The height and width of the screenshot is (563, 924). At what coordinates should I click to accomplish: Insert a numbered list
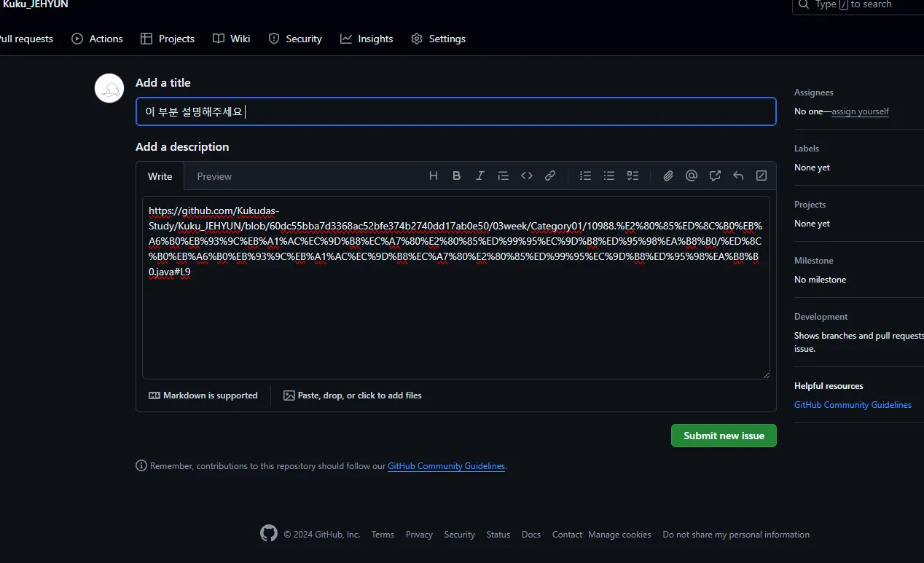click(x=585, y=176)
